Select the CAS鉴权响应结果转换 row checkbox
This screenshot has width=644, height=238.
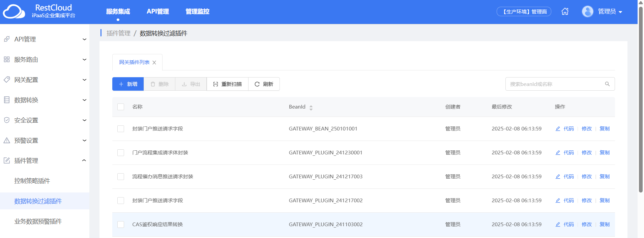click(121, 225)
